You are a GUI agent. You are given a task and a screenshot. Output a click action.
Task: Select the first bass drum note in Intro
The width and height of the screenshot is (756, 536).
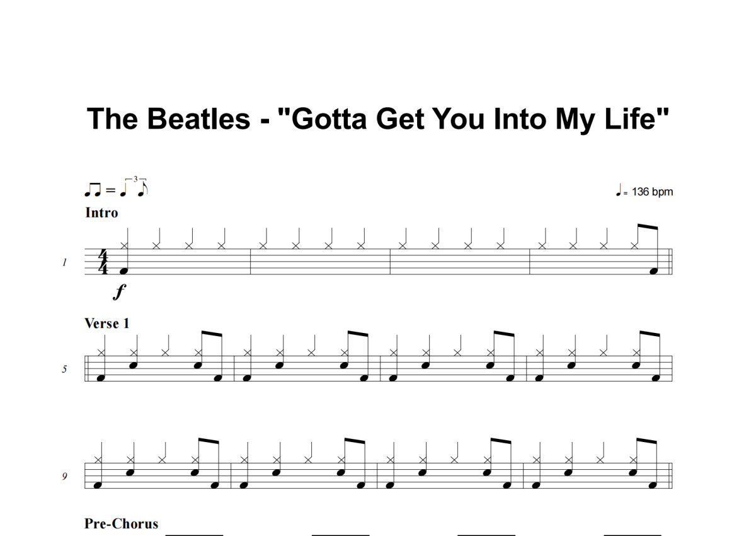tap(123, 271)
